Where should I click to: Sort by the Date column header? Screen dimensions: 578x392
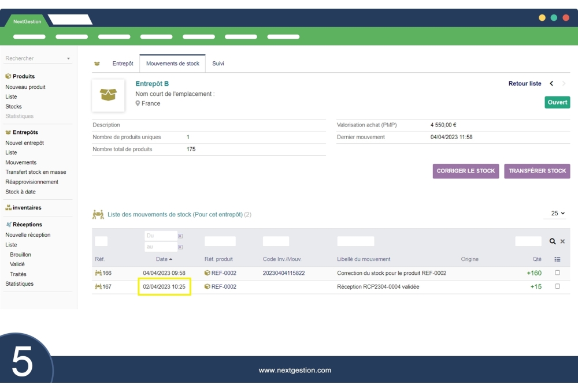pyautogui.click(x=161, y=259)
